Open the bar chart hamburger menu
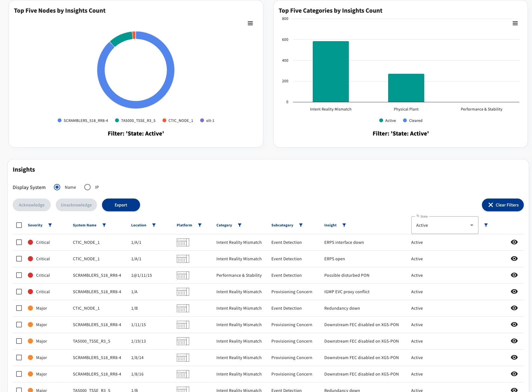This screenshot has width=532, height=392. (515, 23)
